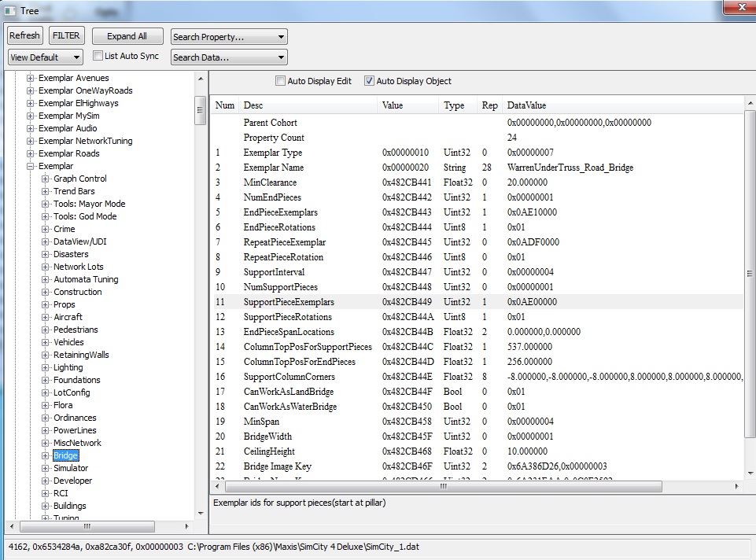The height and width of the screenshot is (560, 756).
Task: Select the MiscNetwork tree item
Action: coord(77,442)
